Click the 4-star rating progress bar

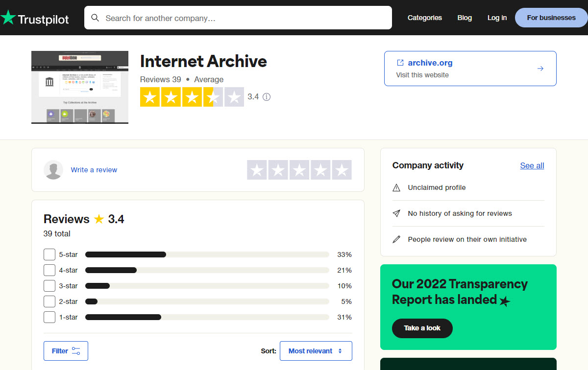click(x=207, y=270)
